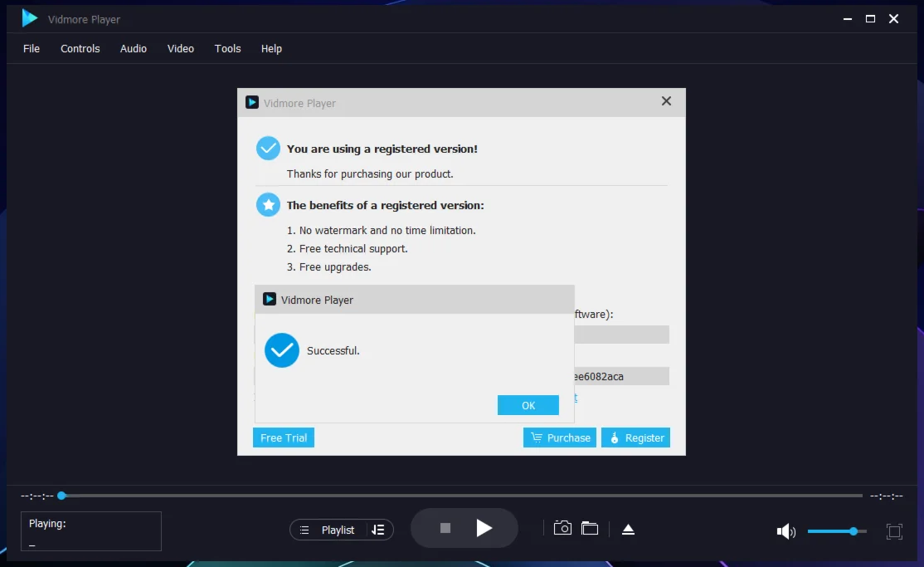Click OK in the Successful dialog
This screenshot has width=924, height=567.
pos(528,405)
